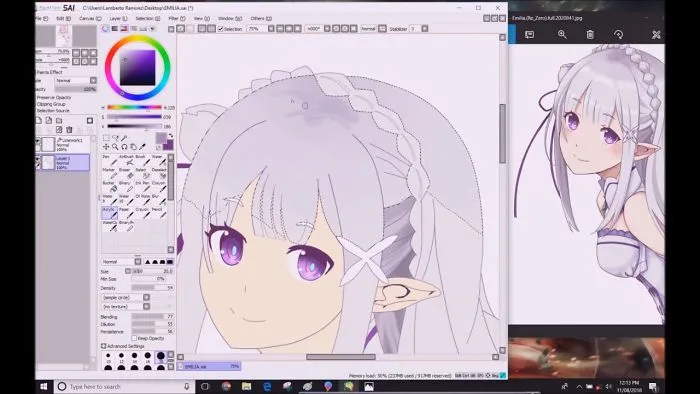Select the Ink Pen tool
This screenshot has width=700, height=394.
coord(142,186)
